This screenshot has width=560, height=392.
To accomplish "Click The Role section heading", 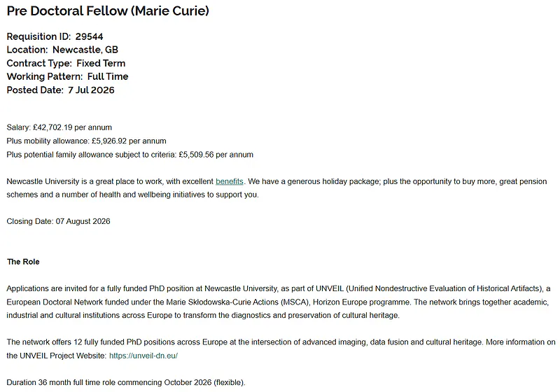I will click(x=23, y=262).
